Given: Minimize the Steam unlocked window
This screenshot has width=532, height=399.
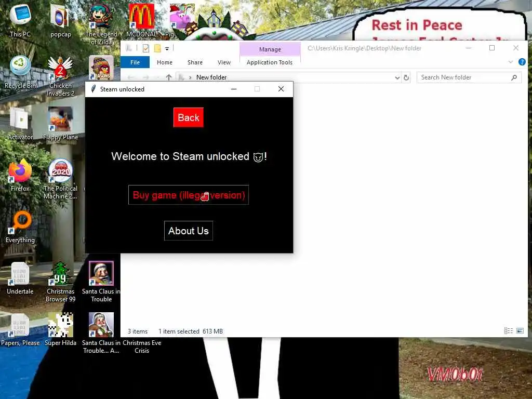Looking at the screenshot, I should (x=234, y=89).
